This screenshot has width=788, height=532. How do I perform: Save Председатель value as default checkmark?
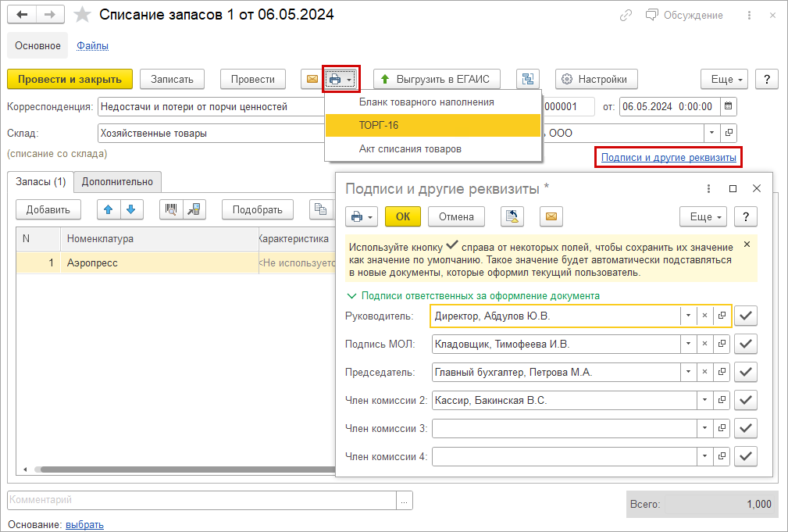point(747,372)
